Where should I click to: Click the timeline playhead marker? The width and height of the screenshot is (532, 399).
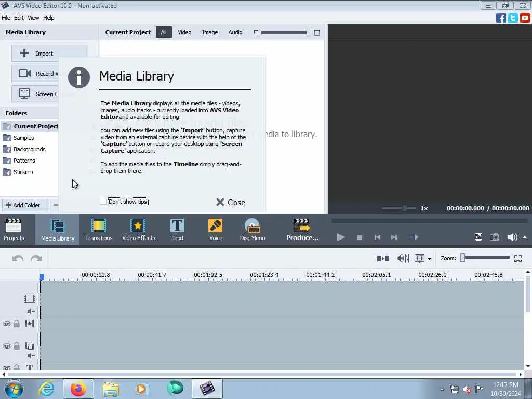pos(42,277)
